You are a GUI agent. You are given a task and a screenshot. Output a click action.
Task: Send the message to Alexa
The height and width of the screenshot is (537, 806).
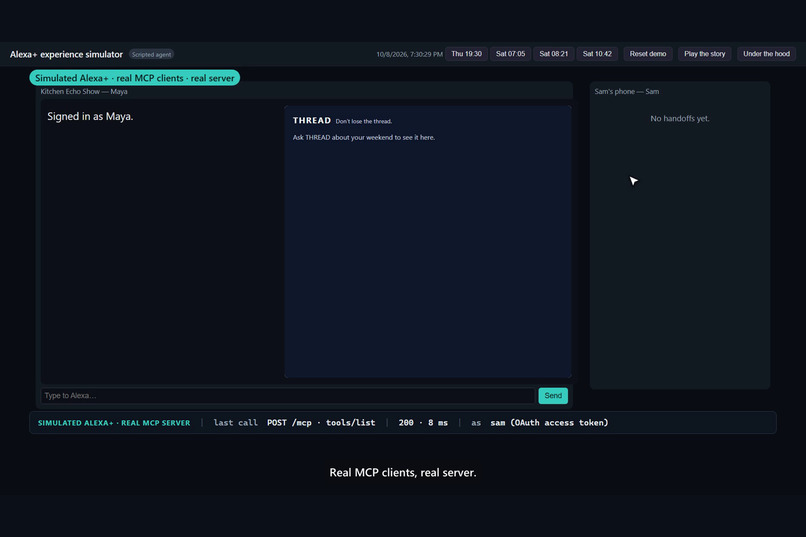click(553, 396)
